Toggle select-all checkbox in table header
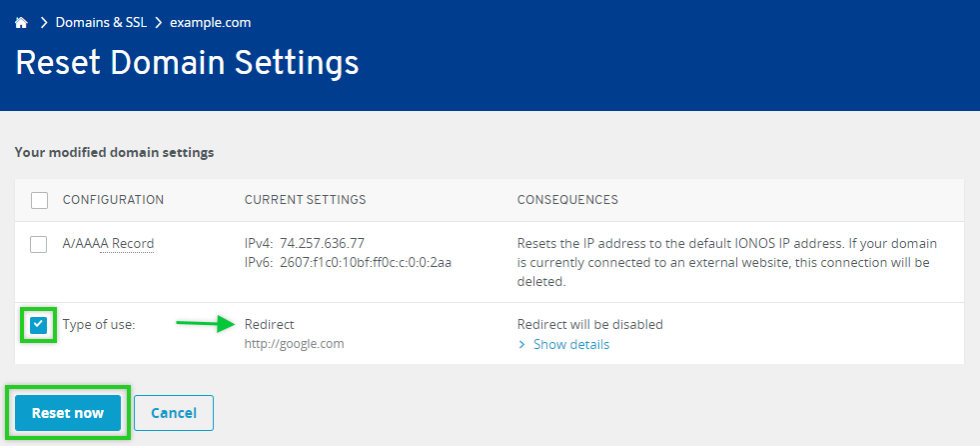Viewport: 980px width, 446px height. (39, 200)
